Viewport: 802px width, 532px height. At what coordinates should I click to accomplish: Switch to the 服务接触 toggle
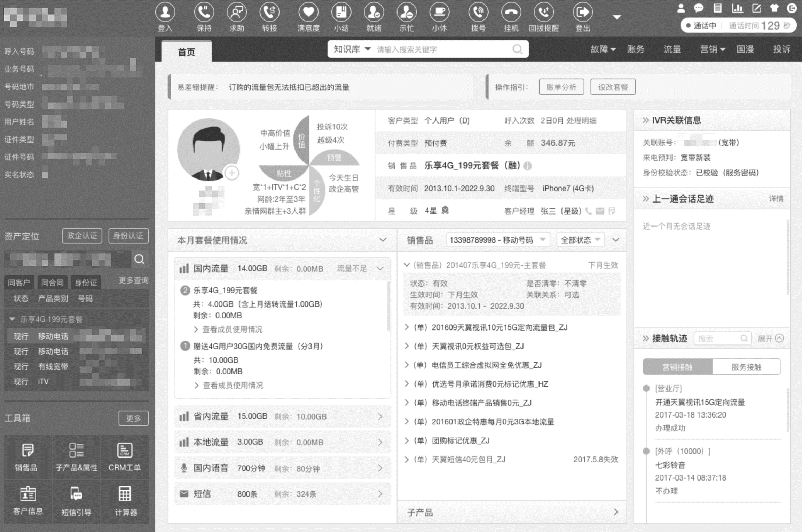click(746, 367)
